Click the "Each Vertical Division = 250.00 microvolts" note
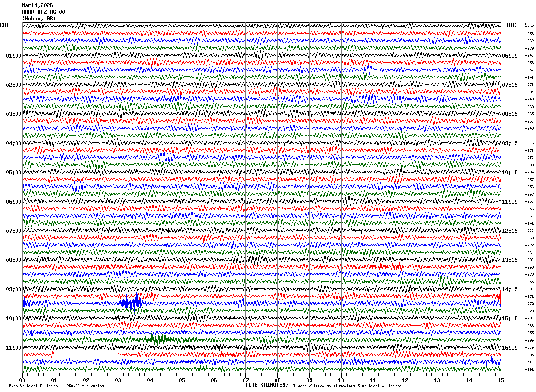 56,386
